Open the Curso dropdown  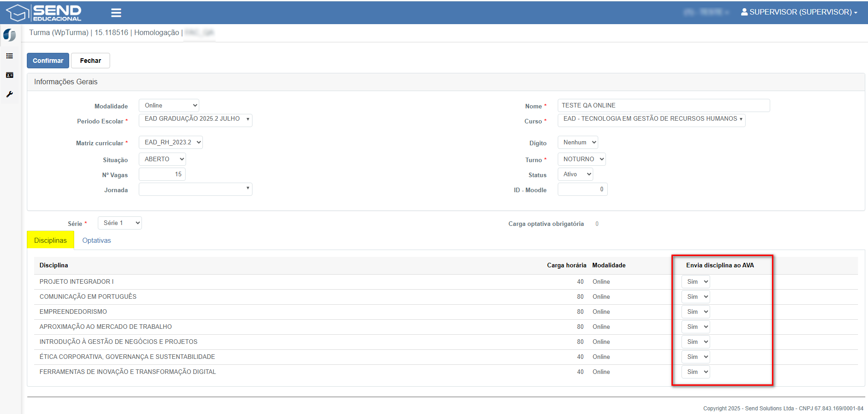651,119
